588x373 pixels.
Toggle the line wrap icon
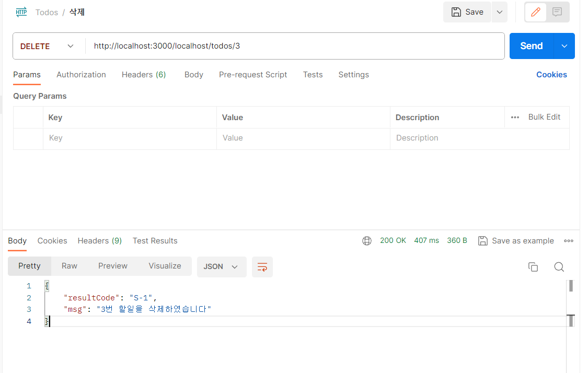[262, 267]
